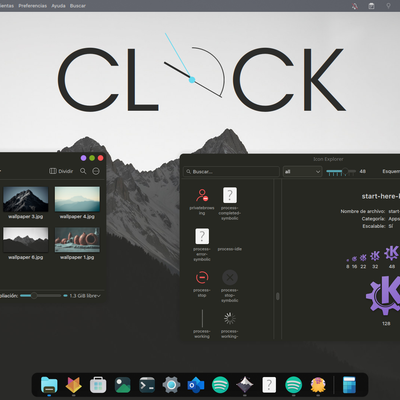
Task: Adjust the icon size slider in Icon Explorer
Action: coord(341,172)
